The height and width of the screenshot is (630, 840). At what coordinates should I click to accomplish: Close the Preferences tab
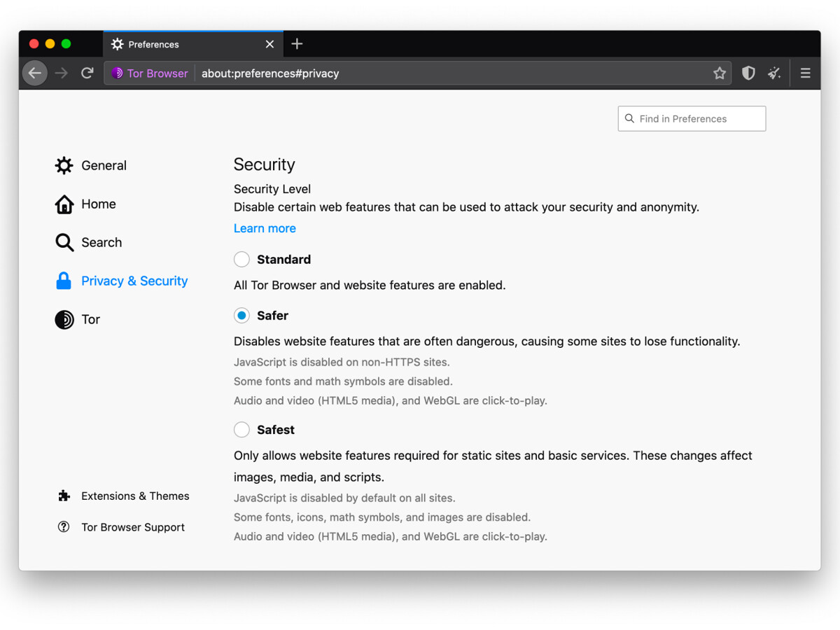click(269, 44)
